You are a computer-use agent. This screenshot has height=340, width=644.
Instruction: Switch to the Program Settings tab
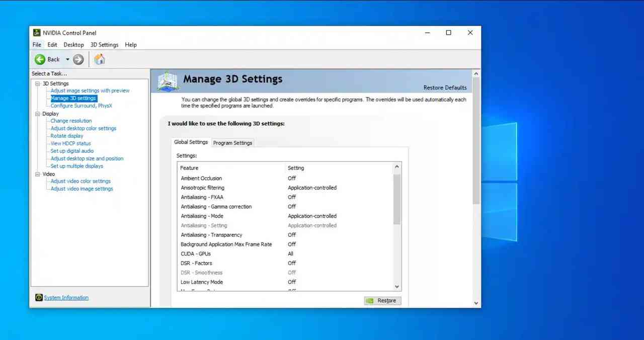point(232,143)
